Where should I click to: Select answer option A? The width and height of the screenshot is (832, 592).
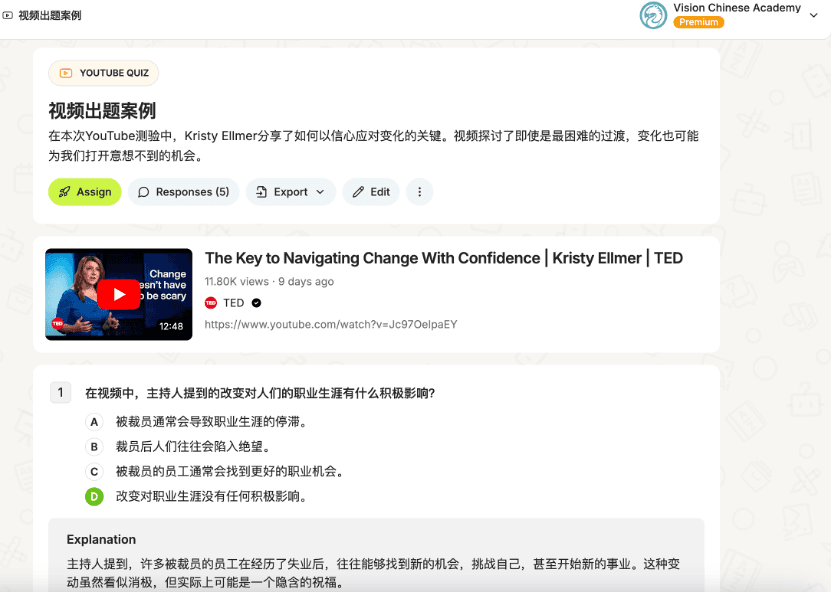tap(94, 422)
